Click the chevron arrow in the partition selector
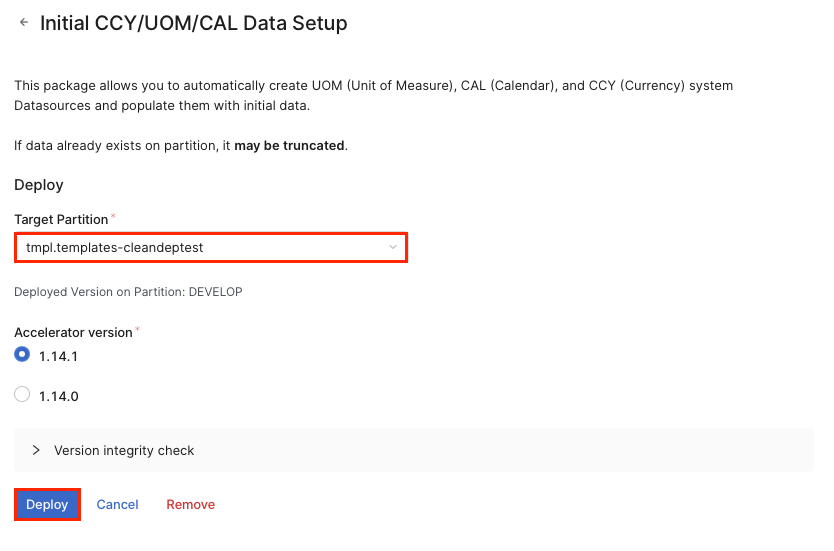This screenshot has height=551, width=834. (x=393, y=247)
